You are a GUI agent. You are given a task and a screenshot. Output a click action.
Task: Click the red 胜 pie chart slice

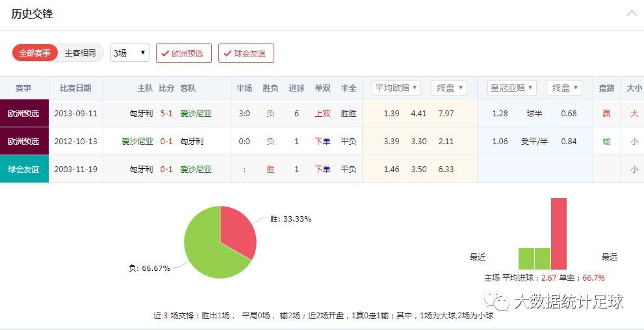238,232
